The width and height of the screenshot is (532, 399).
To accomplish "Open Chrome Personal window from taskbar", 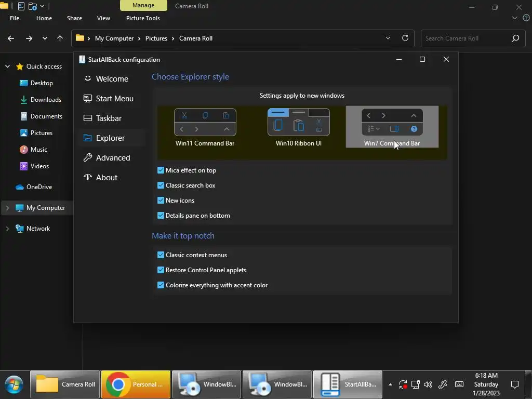I will point(136,384).
